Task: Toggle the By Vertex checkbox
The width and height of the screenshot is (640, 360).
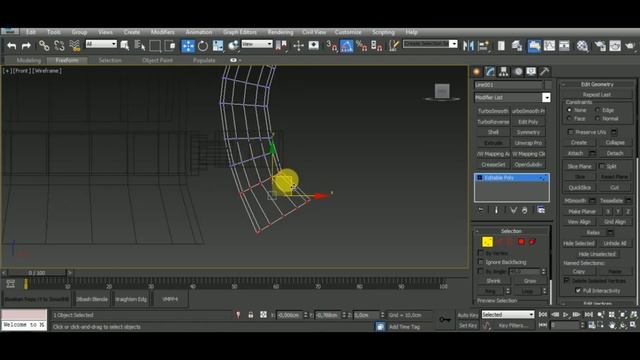Action: [480, 253]
